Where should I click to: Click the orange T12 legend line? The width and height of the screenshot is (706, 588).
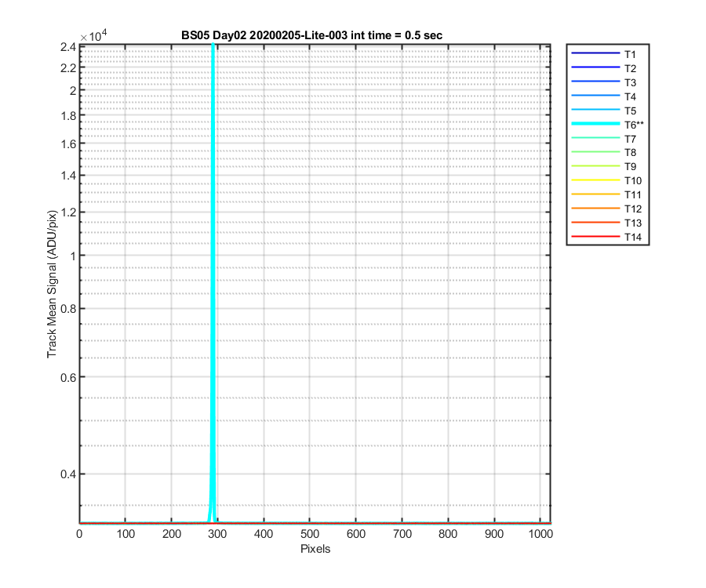[595, 209]
